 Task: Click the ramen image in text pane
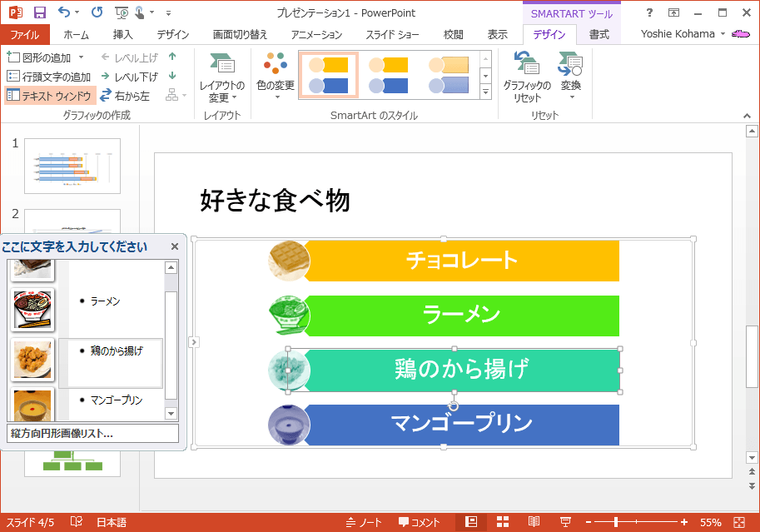[32, 310]
